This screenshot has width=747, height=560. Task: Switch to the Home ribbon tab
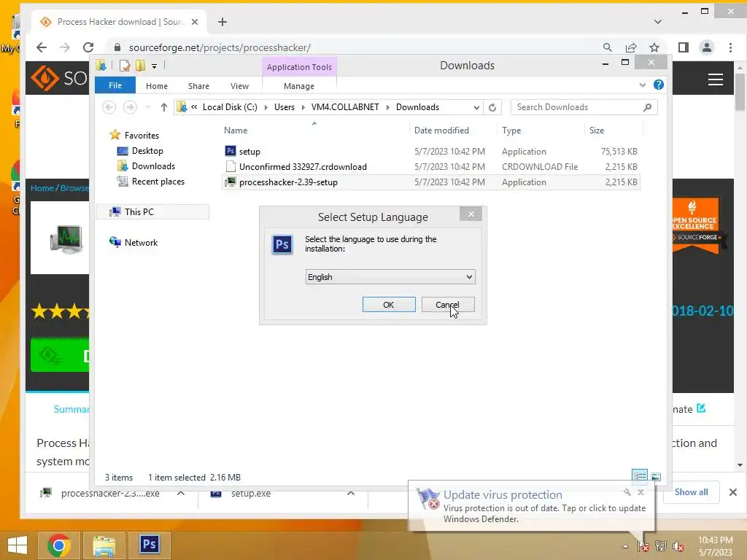[x=157, y=86]
